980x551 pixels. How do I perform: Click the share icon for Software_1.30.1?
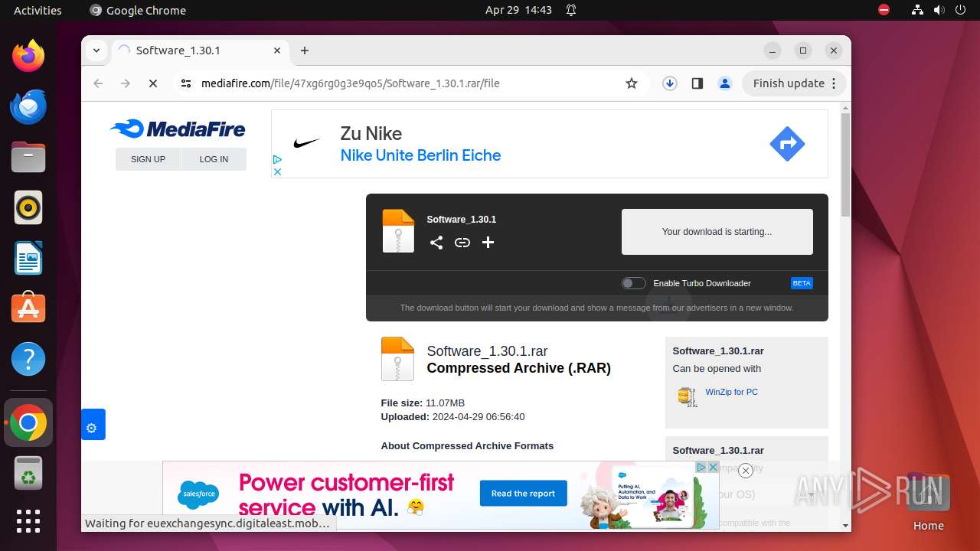436,243
